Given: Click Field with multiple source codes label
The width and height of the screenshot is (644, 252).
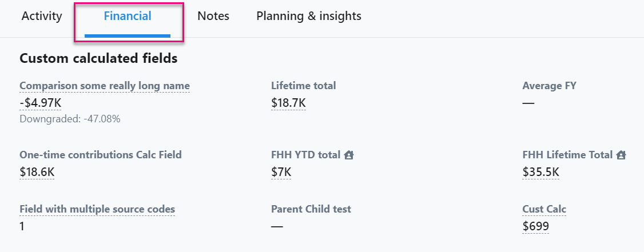Looking at the screenshot, I should pos(97,209).
